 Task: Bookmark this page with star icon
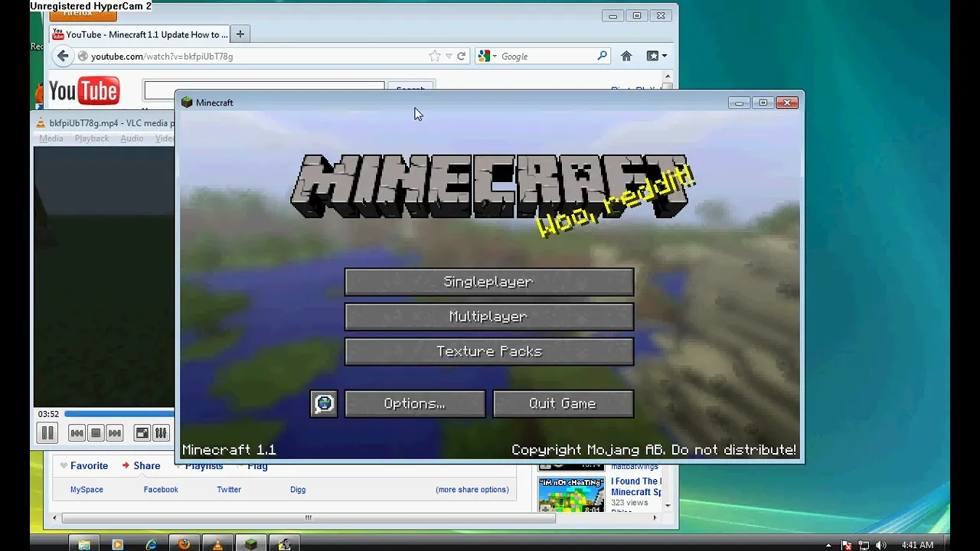tap(434, 56)
